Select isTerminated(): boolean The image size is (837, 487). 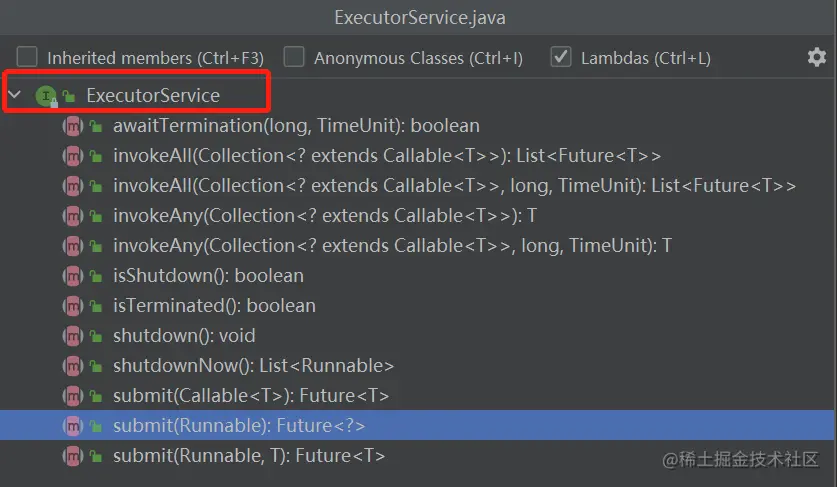(214, 305)
